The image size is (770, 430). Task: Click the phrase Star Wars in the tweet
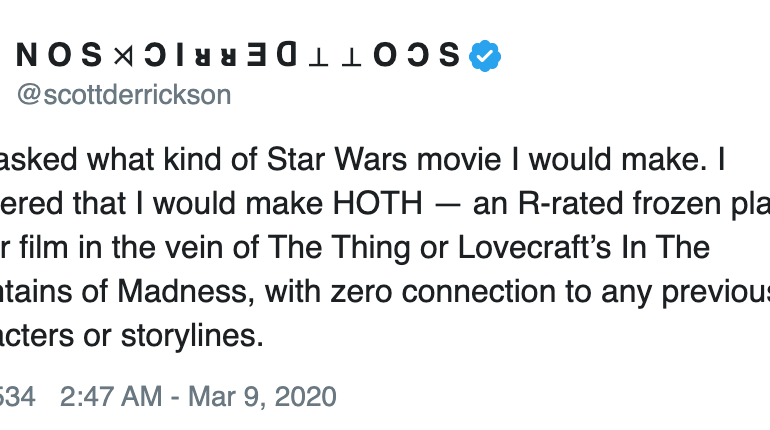click(337, 160)
